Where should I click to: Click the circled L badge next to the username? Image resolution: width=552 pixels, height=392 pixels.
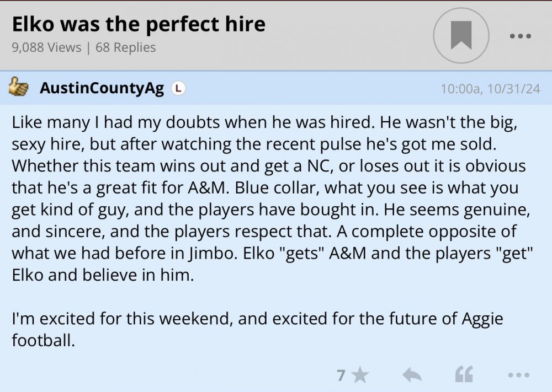point(177,88)
